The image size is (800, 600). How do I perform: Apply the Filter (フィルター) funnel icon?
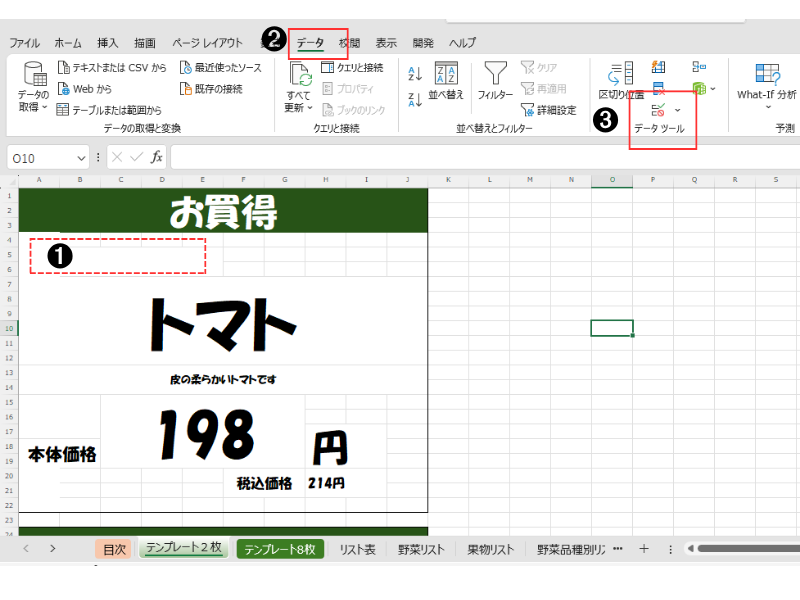[x=495, y=80]
